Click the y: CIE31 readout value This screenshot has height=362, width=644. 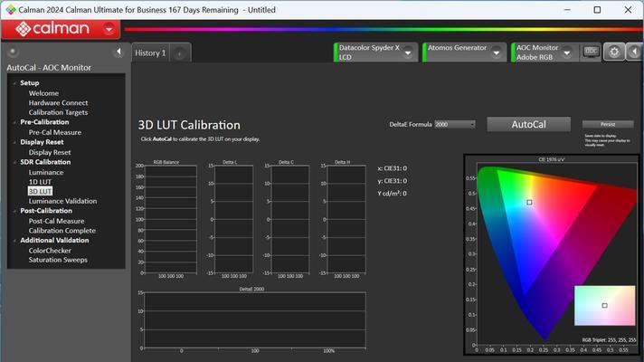(x=393, y=181)
